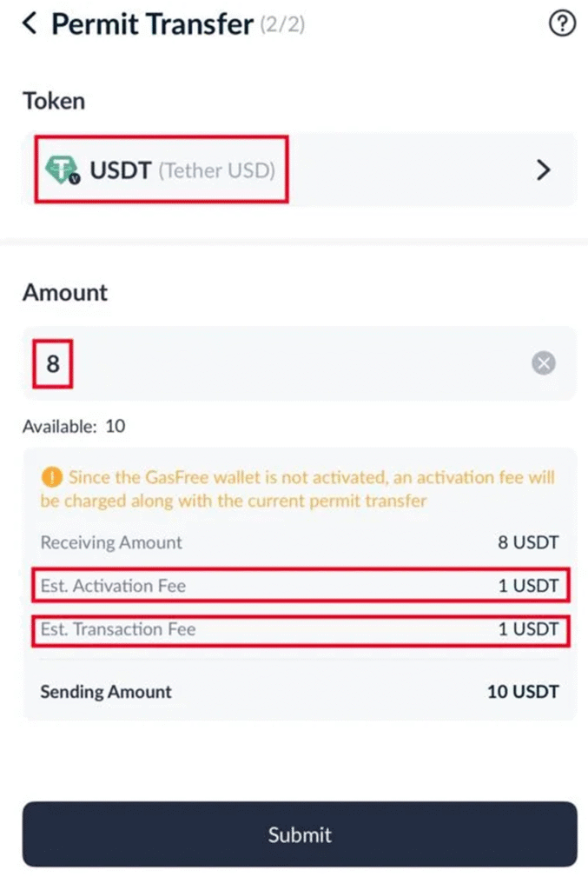588x890 pixels.
Task: Click the Est. Activation Fee label
Action: [x=113, y=586]
